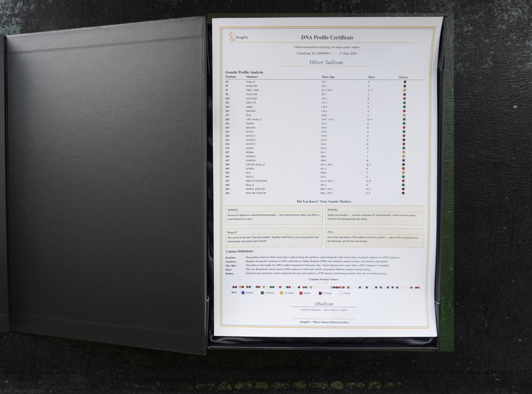The width and height of the screenshot is (532, 394).
Task: Click the "Markers" column header
Action: [x=252, y=77]
